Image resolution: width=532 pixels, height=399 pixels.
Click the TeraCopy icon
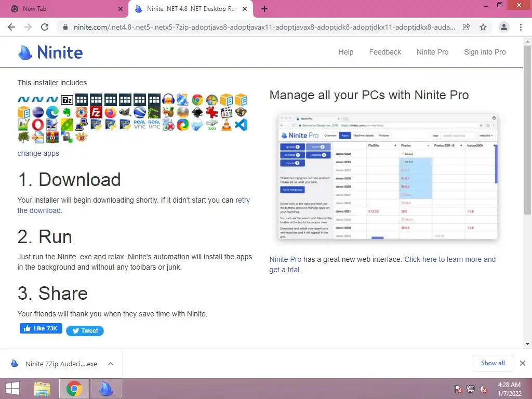(x=212, y=125)
